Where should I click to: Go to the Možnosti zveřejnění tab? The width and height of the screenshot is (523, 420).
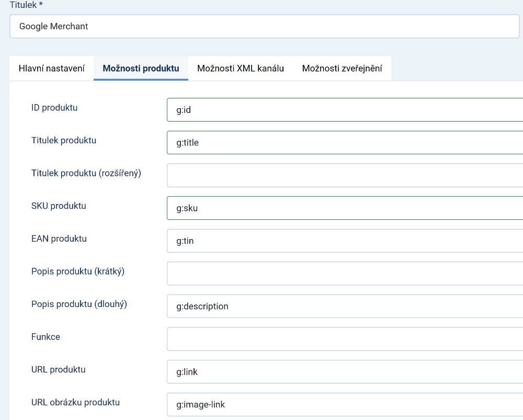[x=342, y=69]
